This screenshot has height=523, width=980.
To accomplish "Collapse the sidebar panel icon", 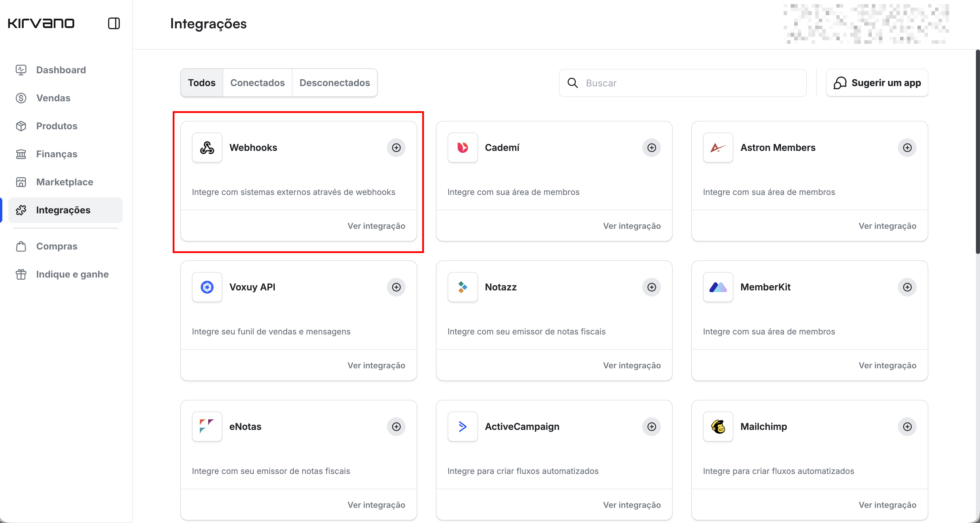I will click(x=114, y=23).
